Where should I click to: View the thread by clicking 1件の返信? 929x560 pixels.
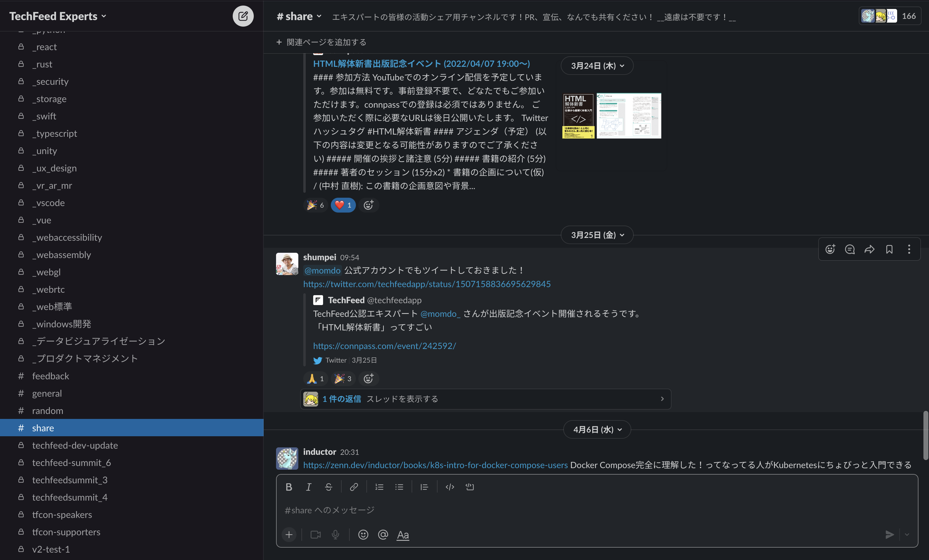pos(342,399)
